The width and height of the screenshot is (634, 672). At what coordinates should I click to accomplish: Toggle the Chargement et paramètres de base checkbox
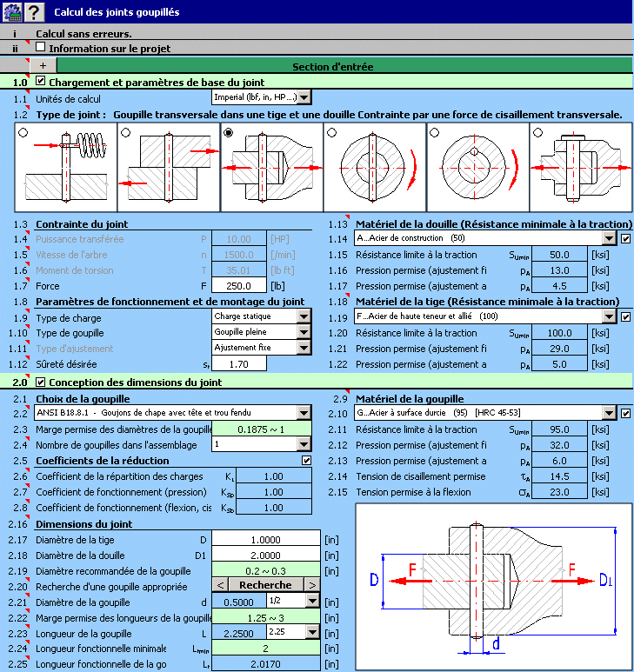(x=40, y=81)
